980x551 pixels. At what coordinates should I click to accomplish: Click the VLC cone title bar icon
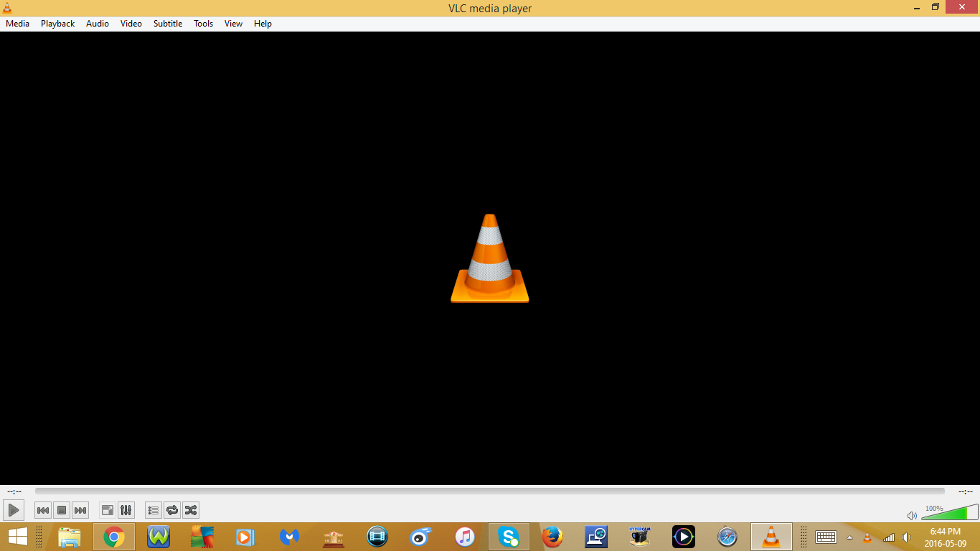tap(7, 8)
